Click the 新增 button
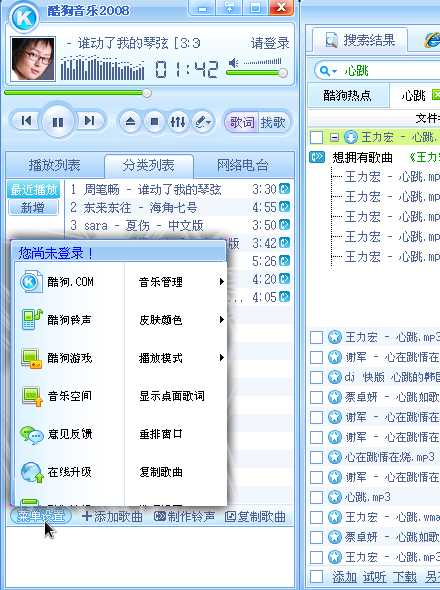This screenshot has width=440, height=590. coord(33,207)
